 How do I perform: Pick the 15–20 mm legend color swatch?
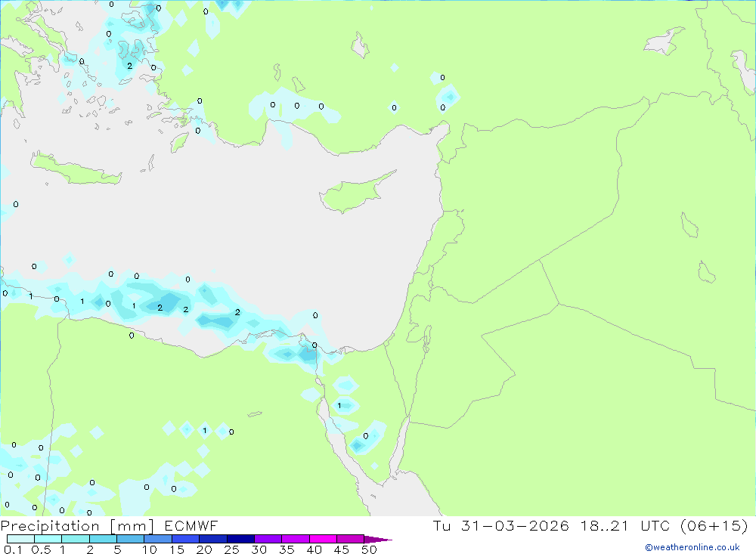186,539
